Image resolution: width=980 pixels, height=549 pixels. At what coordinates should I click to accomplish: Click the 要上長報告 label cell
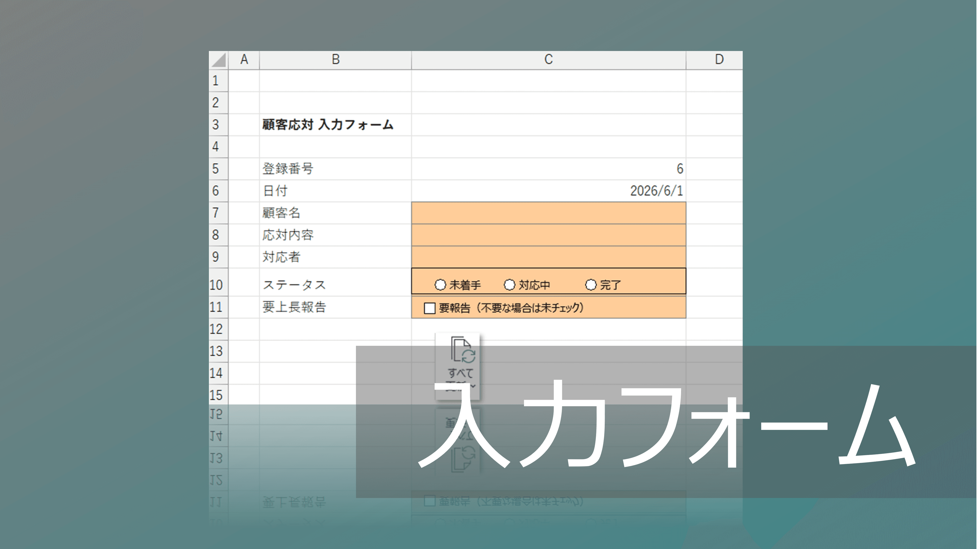coord(335,307)
